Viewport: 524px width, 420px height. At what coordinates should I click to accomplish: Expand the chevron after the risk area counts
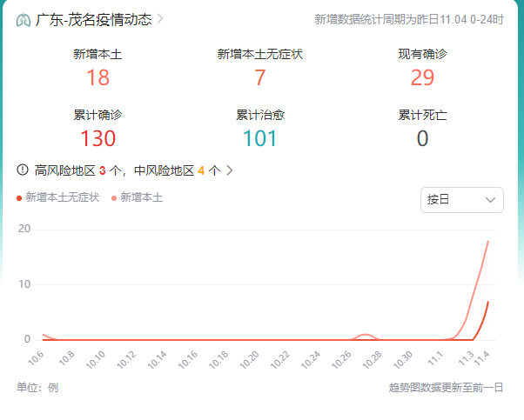click(x=230, y=170)
